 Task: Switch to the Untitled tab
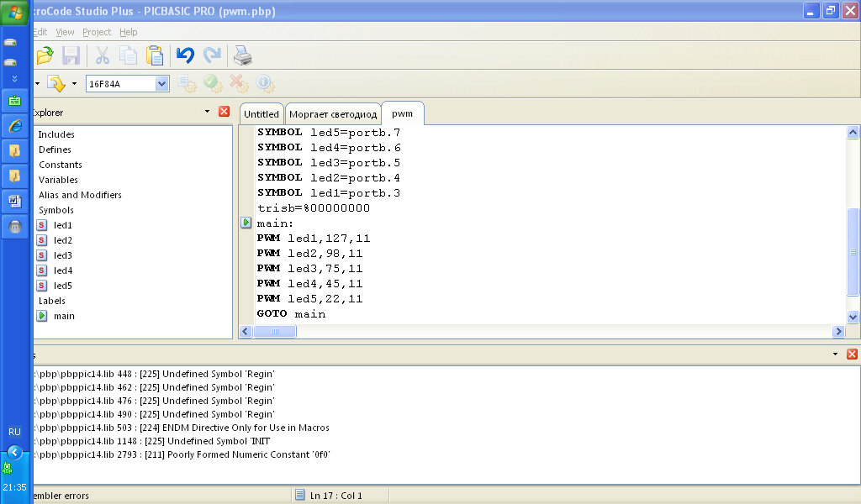[261, 114]
